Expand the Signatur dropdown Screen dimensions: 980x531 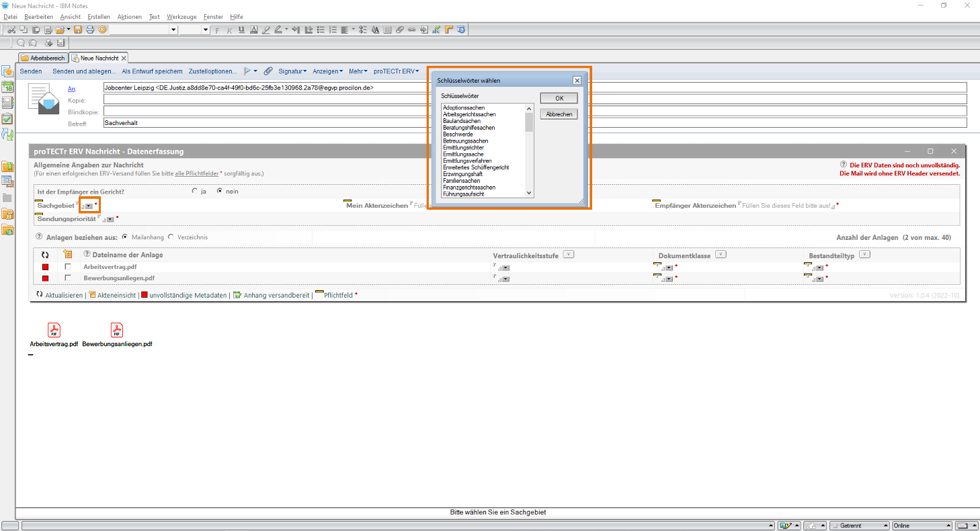[292, 71]
